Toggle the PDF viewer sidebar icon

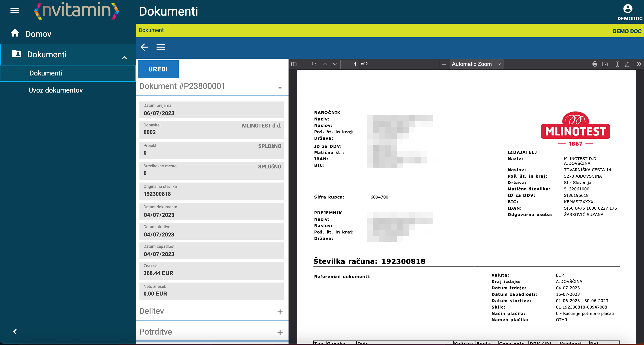point(294,64)
